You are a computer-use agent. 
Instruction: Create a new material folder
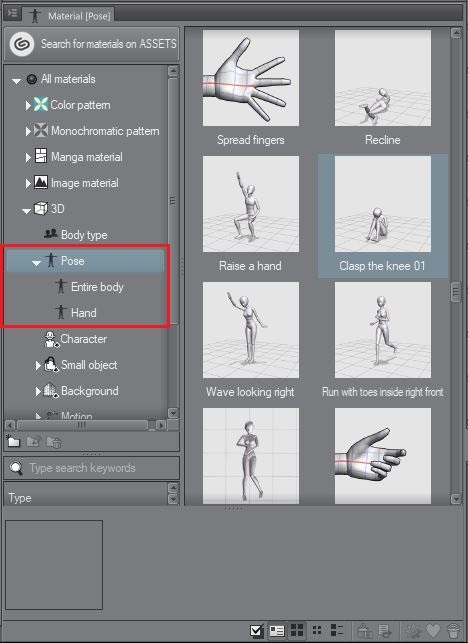click(14, 441)
